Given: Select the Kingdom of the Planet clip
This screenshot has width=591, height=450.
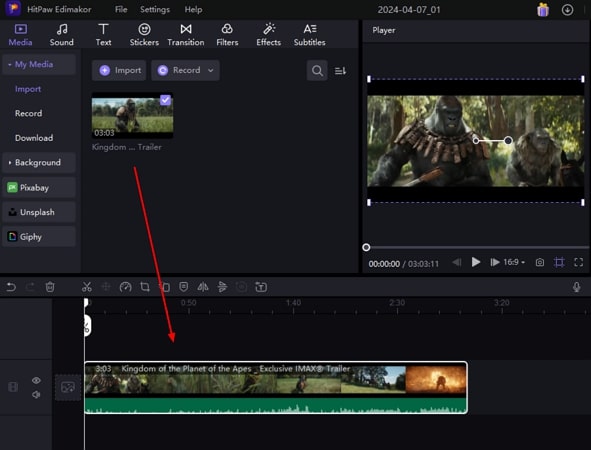Looking at the screenshot, I should point(276,387).
